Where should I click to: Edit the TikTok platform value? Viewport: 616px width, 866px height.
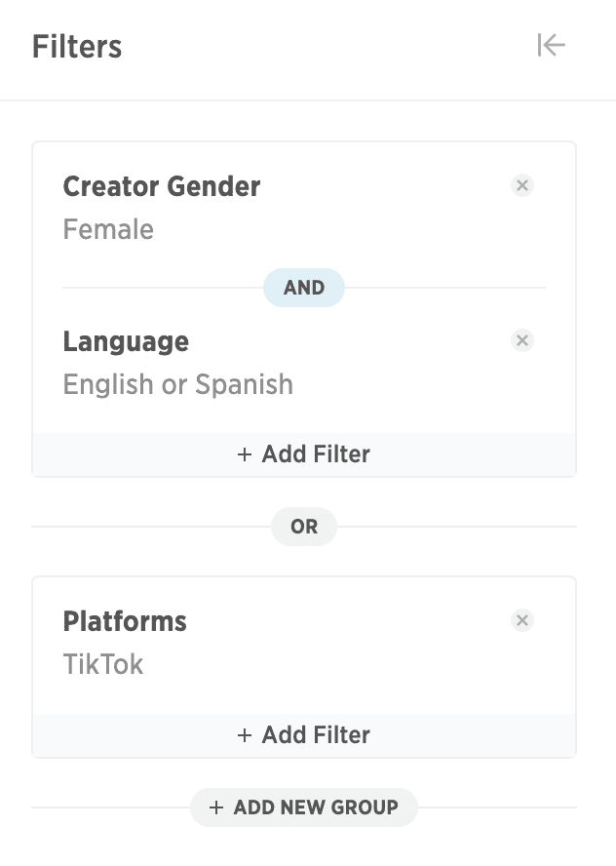[103, 664]
